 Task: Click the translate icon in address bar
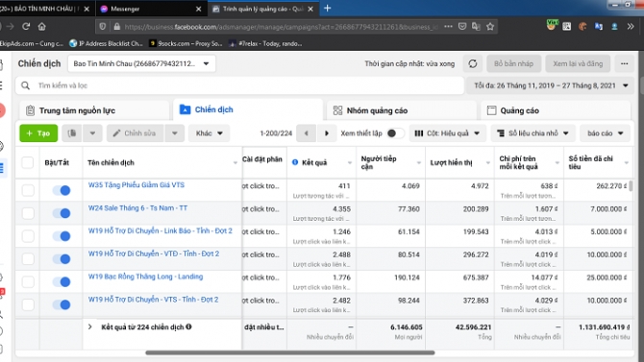point(476,26)
